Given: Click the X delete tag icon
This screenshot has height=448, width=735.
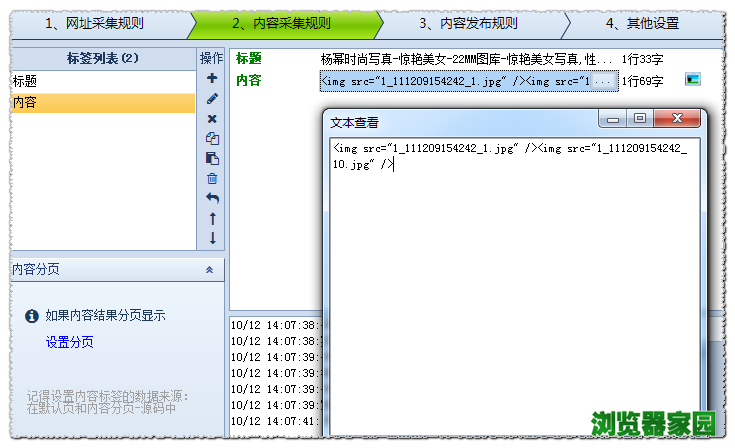Looking at the screenshot, I should click(212, 118).
